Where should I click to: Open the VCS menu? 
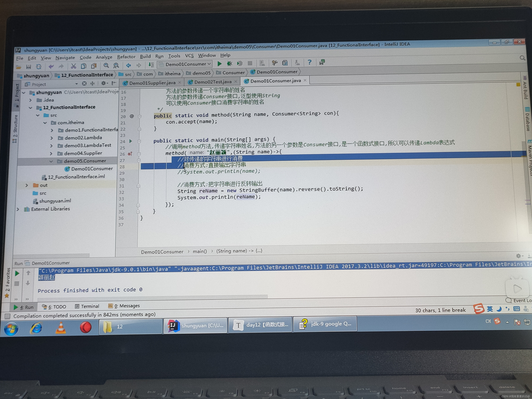(x=189, y=56)
